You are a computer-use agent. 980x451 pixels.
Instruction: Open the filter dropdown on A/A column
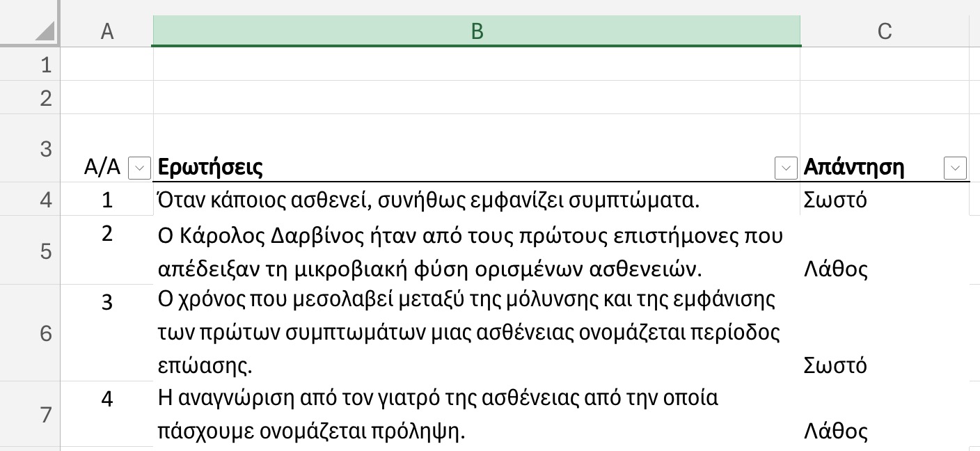click(139, 168)
